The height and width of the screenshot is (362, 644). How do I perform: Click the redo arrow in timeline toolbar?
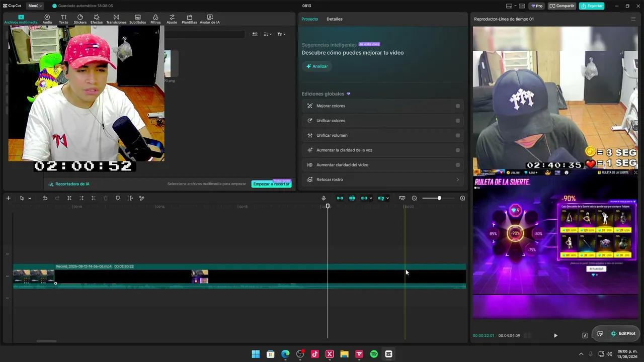(x=57, y=198)
